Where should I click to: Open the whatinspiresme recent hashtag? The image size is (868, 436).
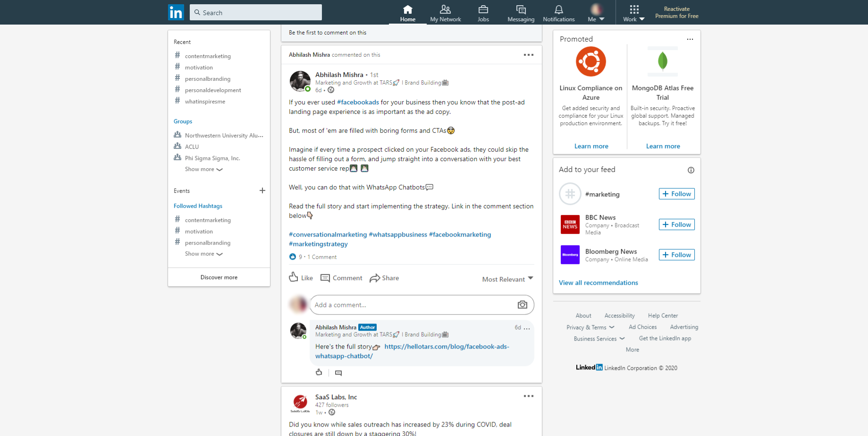coord(205,102)
